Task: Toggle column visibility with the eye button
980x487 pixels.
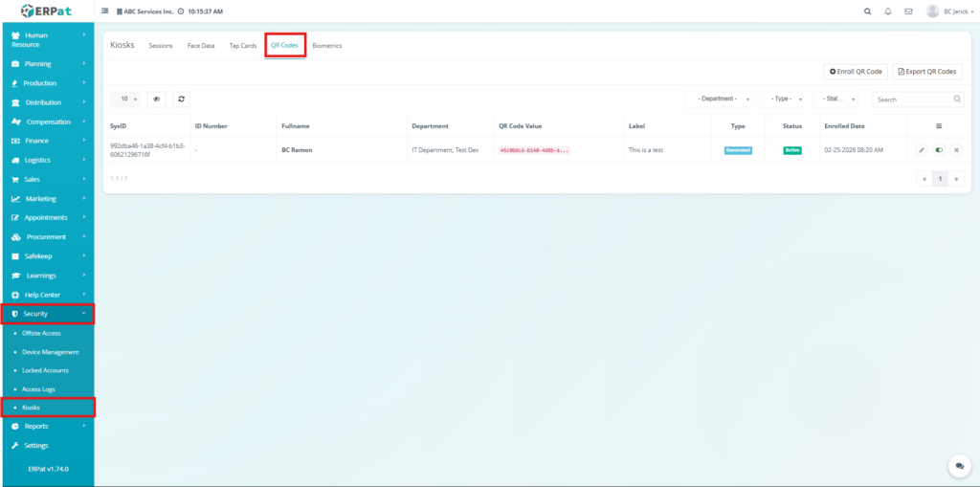Action: [x=156, y=99]
